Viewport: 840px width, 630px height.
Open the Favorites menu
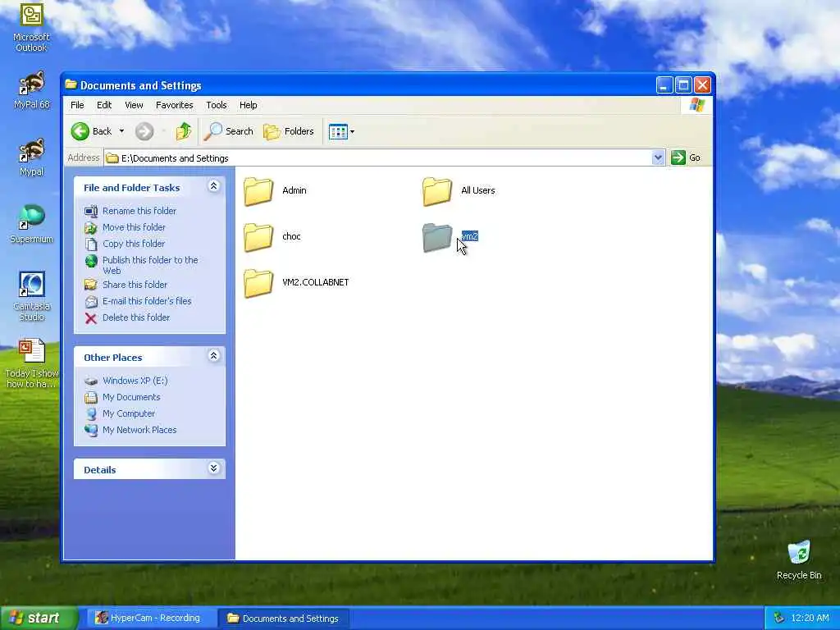[174, 105]
